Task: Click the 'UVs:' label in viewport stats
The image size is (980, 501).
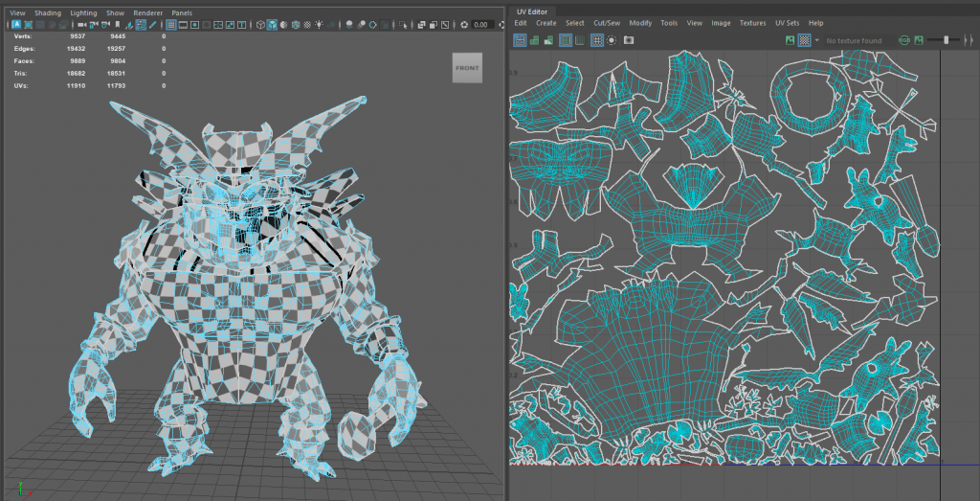Action: point(21,85)
